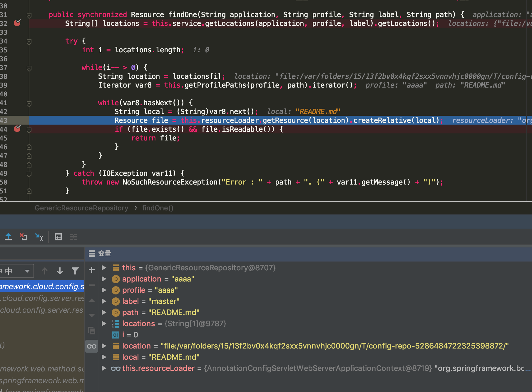This screenshot has height=392, width=532.
Task: Click the trace current stream chain icon
Action: pos(73,237)
